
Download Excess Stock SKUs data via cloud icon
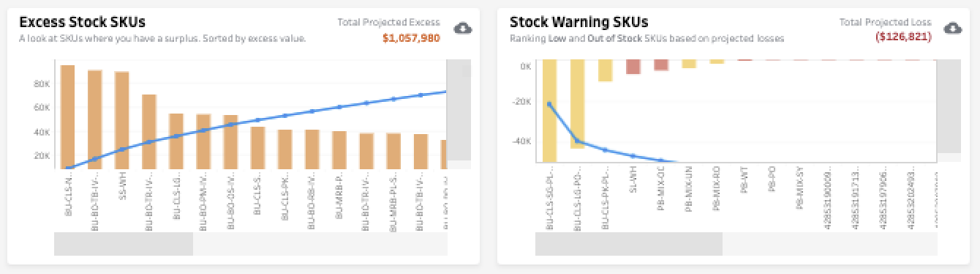(x=462, y=28)
